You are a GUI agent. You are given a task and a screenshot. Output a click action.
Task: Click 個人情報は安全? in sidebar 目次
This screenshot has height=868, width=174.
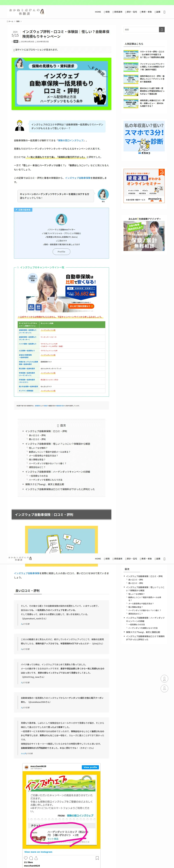[x=135, y=607]
